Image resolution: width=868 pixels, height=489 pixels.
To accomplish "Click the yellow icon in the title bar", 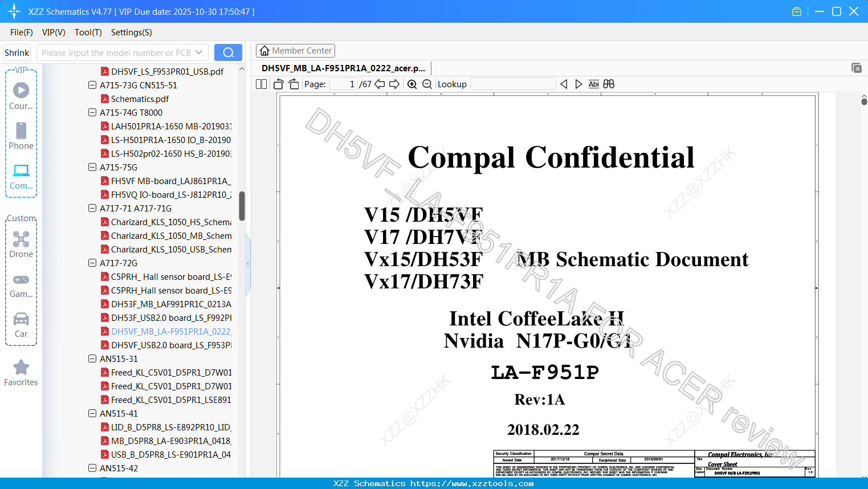I will click(797, 11).
